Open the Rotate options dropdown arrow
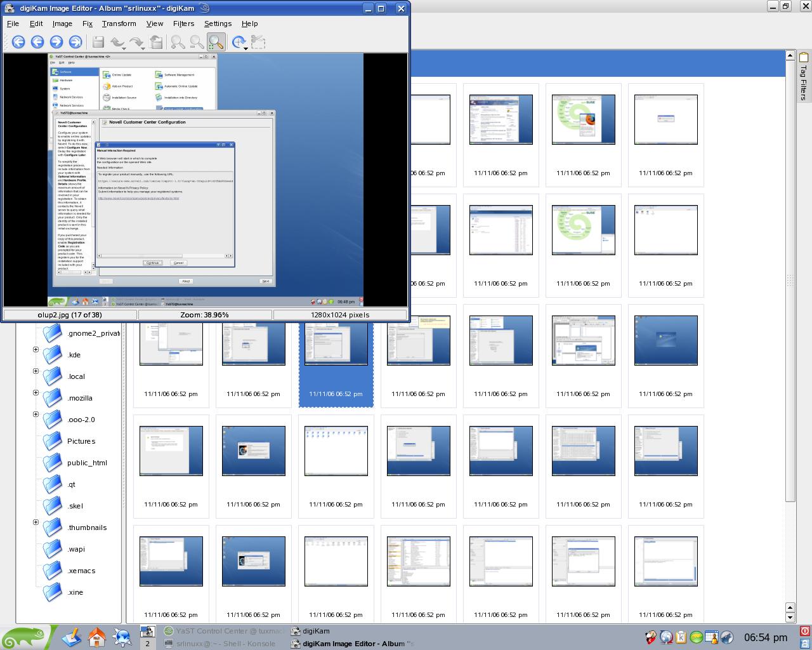The width and height of the screenshot is (812, 650). click(246, 48)
